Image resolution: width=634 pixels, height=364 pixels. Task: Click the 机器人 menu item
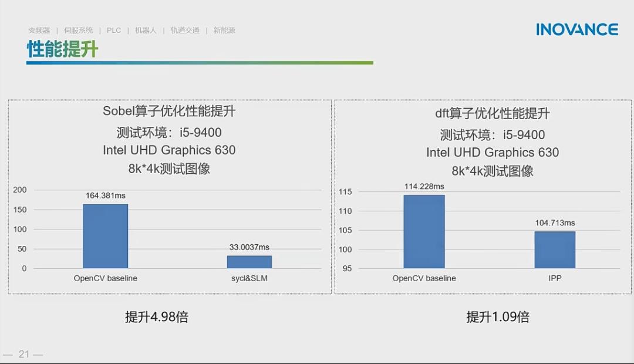[x=145, y=30]
